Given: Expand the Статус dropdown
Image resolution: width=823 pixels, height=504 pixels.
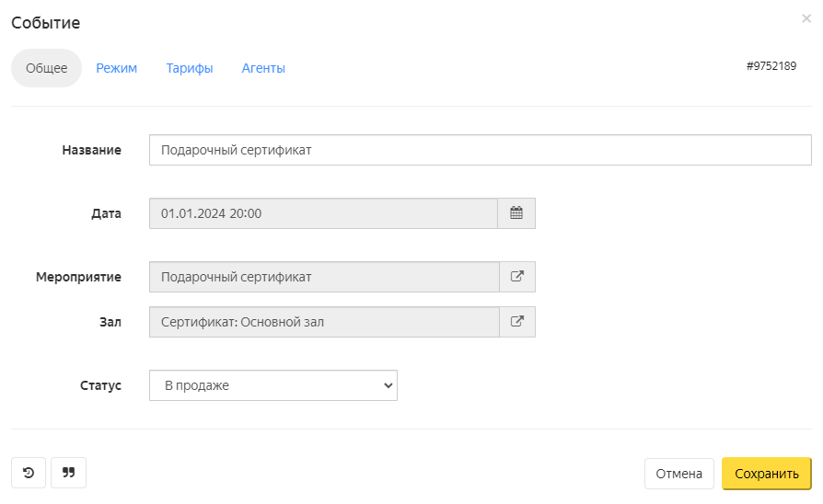Looking at the screenshot, I should [x=272, y=385].
